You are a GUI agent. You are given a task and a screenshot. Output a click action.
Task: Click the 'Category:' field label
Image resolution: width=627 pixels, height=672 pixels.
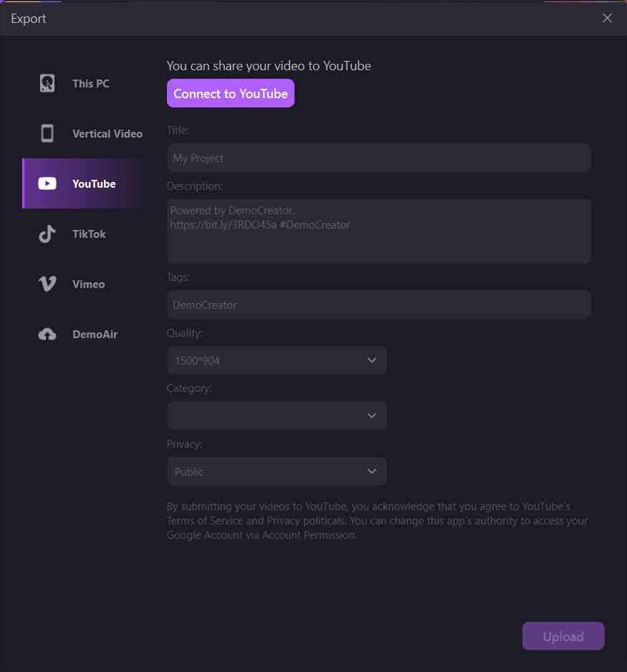click(x=189, y=388)
